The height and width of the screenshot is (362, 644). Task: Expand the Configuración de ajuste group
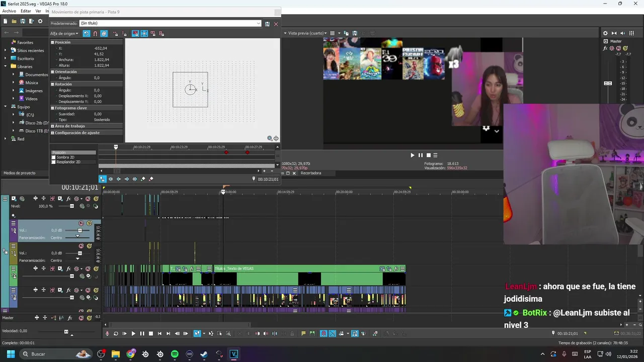pyautogui.click(x=52, y=133)
